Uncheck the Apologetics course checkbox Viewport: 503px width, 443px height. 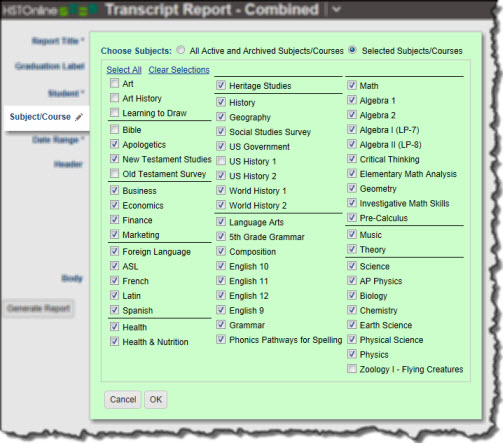114,144
